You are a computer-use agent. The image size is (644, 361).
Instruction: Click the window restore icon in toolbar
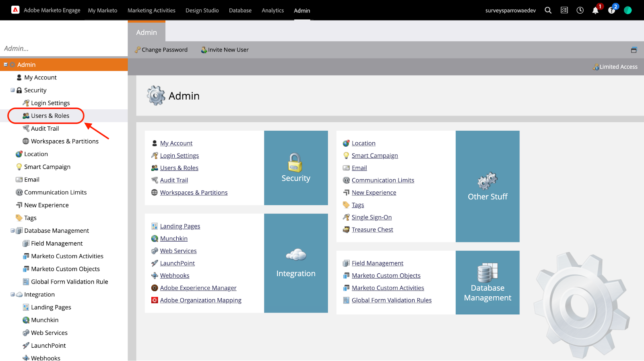point(634,50)
